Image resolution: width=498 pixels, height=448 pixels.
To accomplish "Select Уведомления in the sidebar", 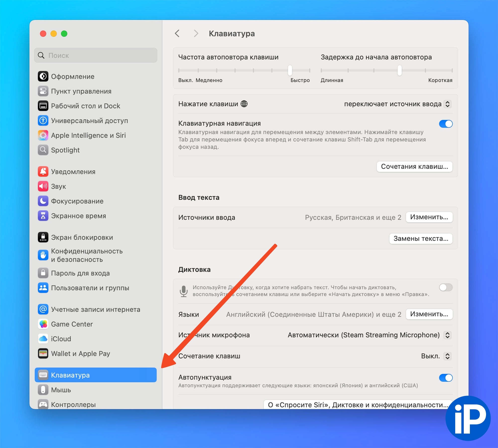I will 73,172.
